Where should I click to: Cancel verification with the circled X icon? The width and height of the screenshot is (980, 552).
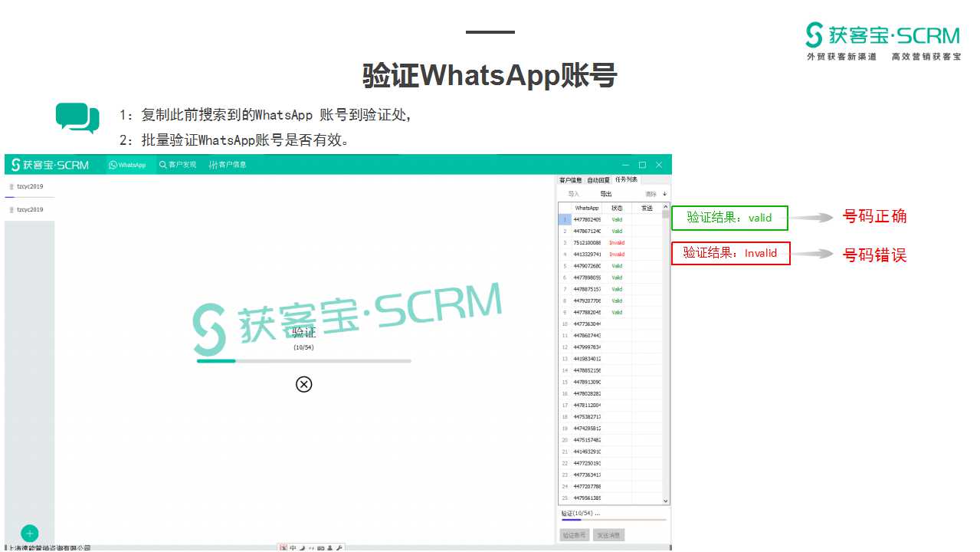click(304, 384)
